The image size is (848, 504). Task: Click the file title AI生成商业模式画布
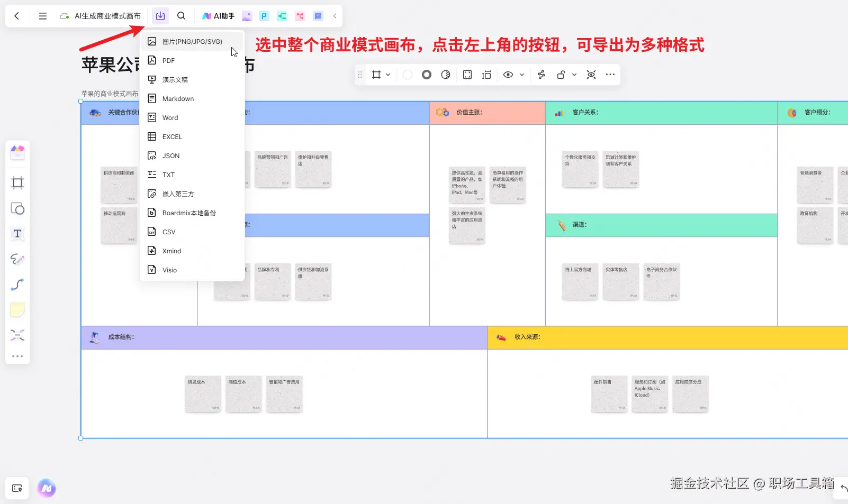click(x=107, y=16)
